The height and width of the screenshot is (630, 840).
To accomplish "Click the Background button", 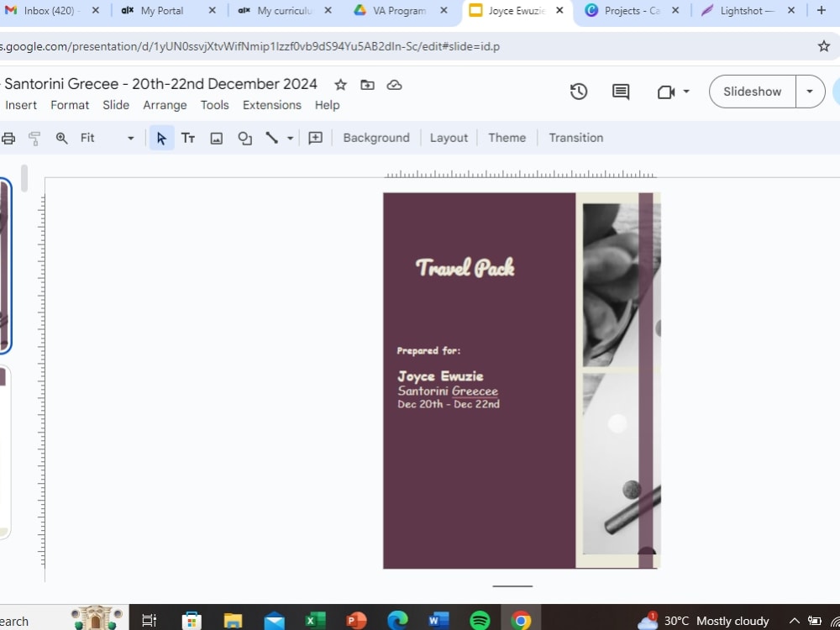I will (x=376, y=138).
